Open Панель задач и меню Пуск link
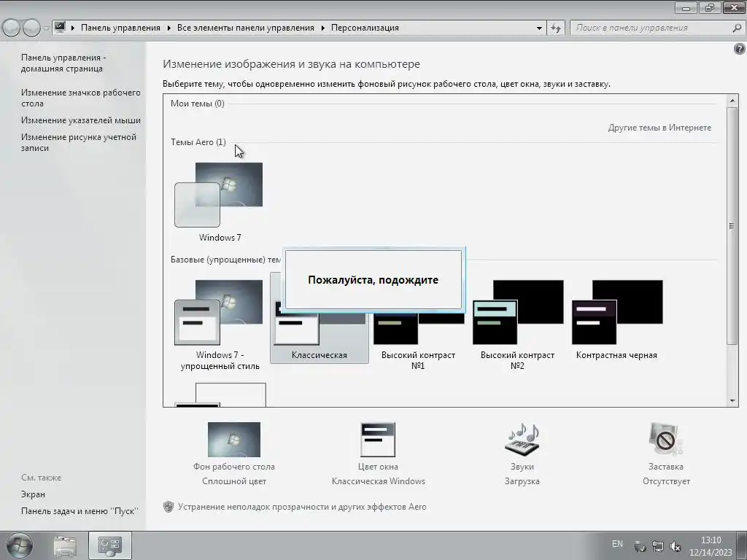This screenshot has height=560, width=747. [x=80, y=511]
